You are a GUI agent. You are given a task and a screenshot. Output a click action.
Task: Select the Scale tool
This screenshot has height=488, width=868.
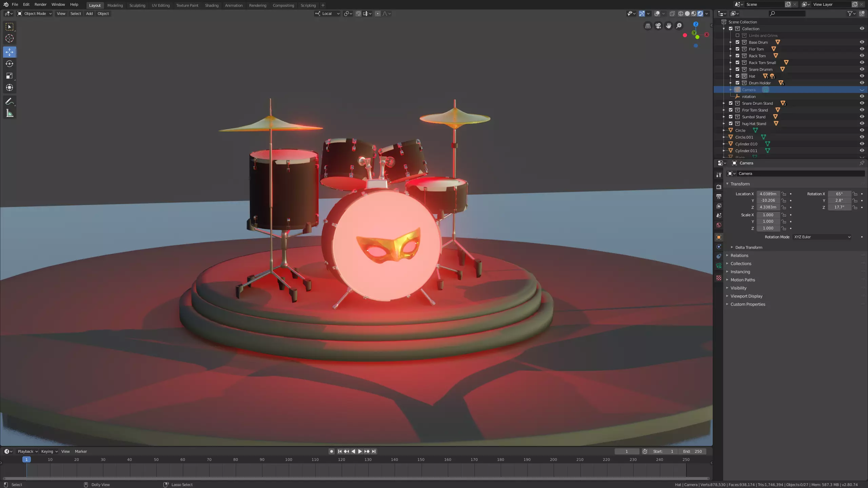(x=9, y=76)
